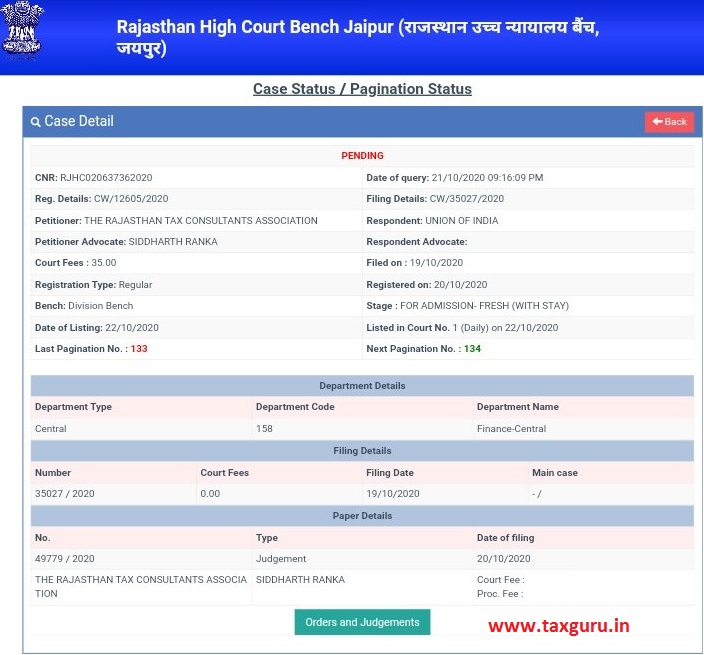Click Date of query timestamp
Viewport: 704px width, 655px height.
pyautogui.click(x=487, y=177)
